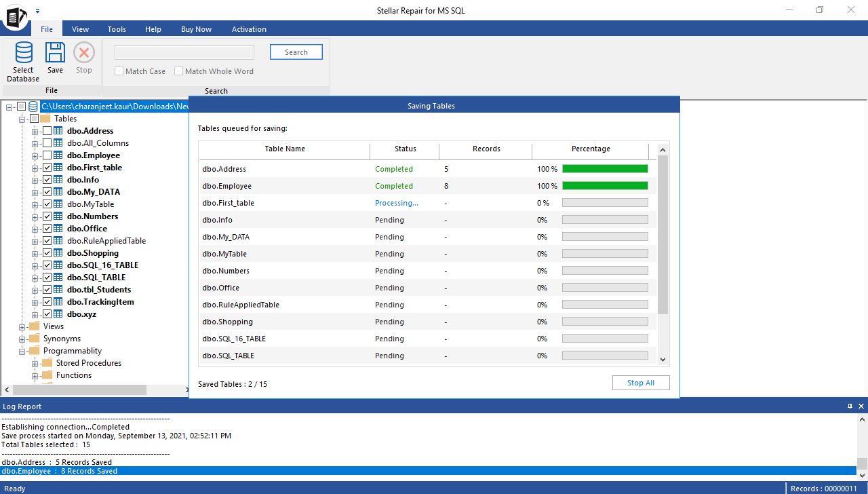
Task: Click the Views folder icon
Action: (34, 326)
